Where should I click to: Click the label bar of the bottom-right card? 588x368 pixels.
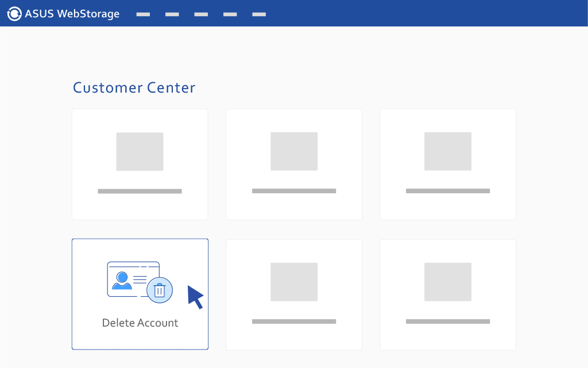tap(448, 321)
